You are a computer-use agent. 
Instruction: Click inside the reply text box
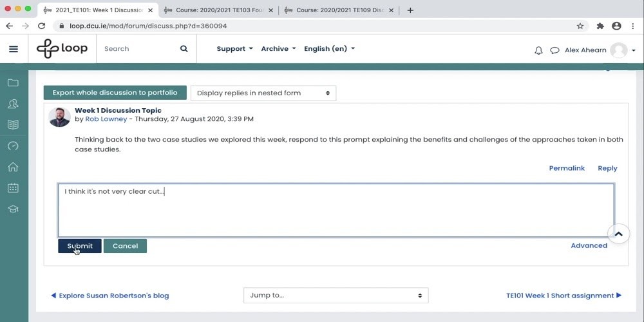pyautogui.click(x=335, y=213)
